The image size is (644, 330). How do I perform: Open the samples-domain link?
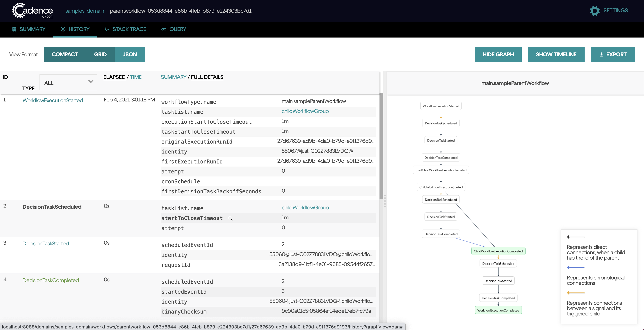coord(85,11)
